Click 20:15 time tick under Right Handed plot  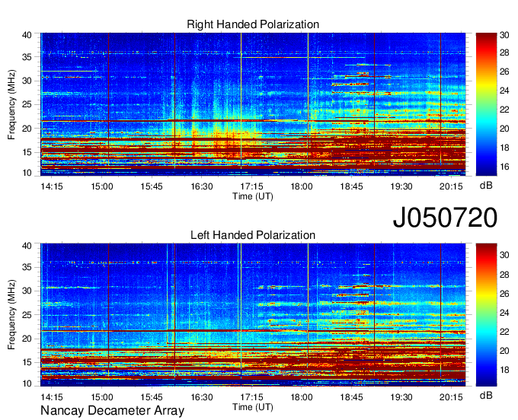pos(451,186)
